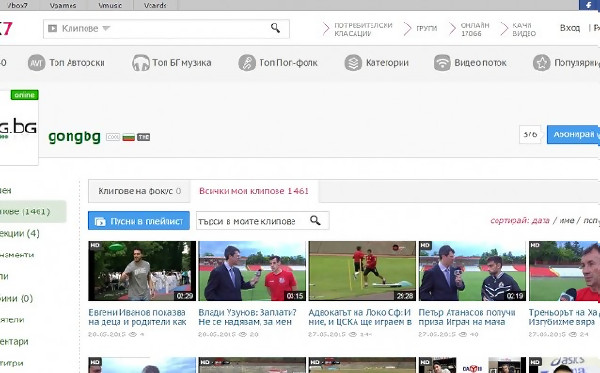The width and height of the screenshot is (600, 373).
Task: Switch to Всички мои клипове 1461 tab
Action: (x=254, y=191)
